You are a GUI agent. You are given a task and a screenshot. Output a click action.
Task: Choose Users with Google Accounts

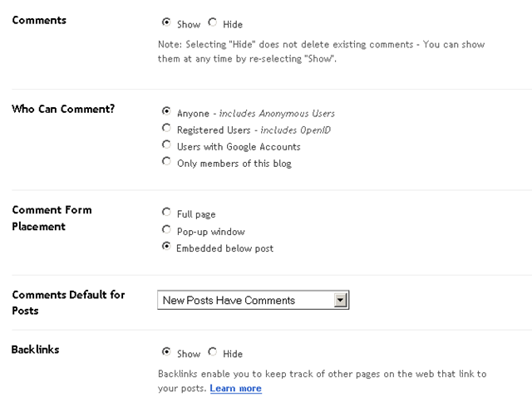[166, 145]
